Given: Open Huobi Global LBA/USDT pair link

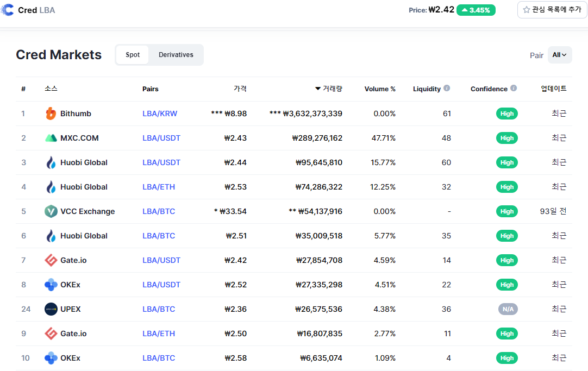Looking at the screenshot, I should [x=161, y=162].
